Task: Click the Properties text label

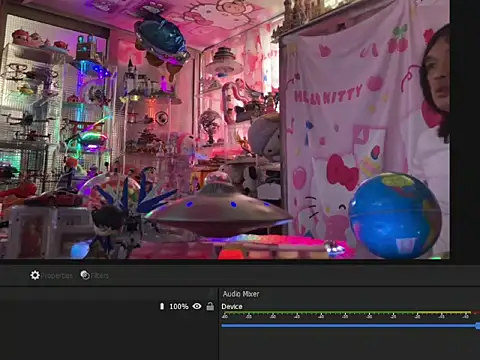Action: [57, 276]
